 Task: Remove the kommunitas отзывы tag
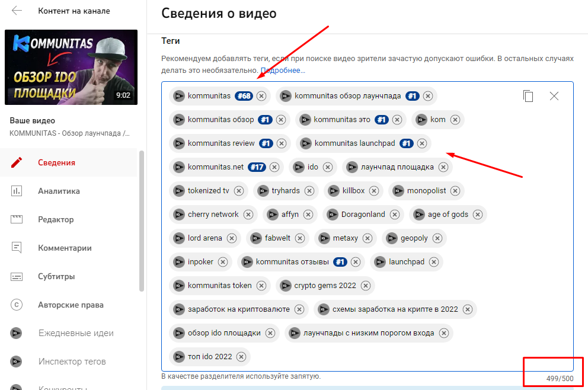coord(356,262)
